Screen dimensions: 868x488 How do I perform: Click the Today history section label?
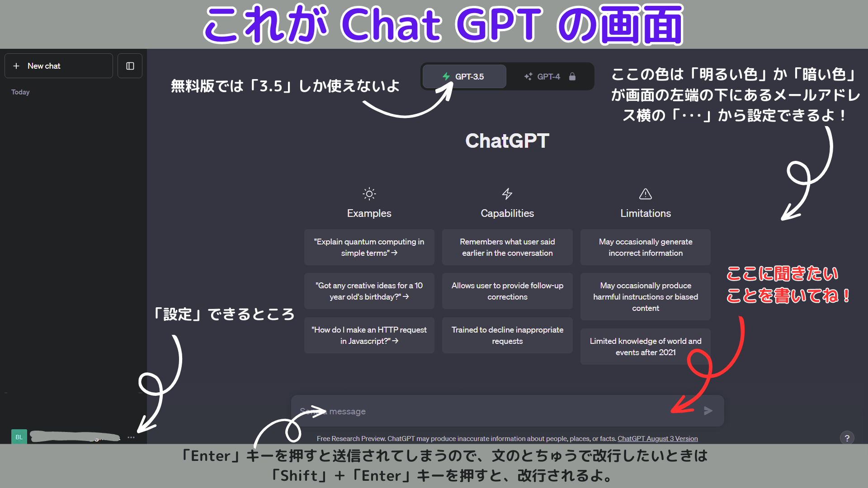click(20, 92)
